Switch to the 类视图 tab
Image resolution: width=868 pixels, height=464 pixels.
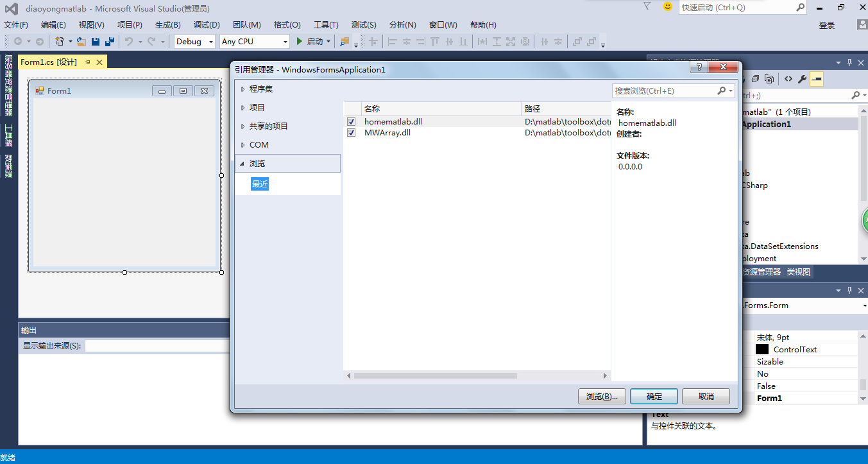click(799, 272)
